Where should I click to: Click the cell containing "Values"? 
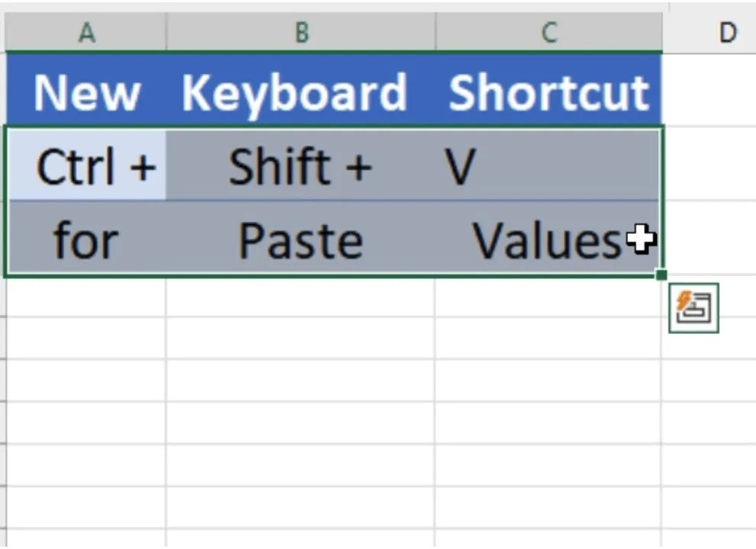pos(549,238)
